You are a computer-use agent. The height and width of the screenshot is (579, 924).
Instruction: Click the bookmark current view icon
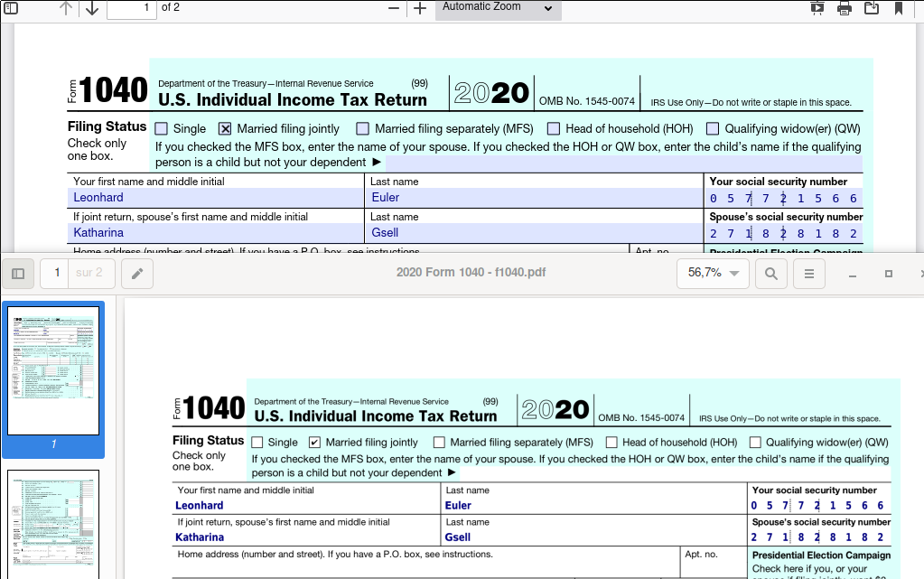coord(899,9)
